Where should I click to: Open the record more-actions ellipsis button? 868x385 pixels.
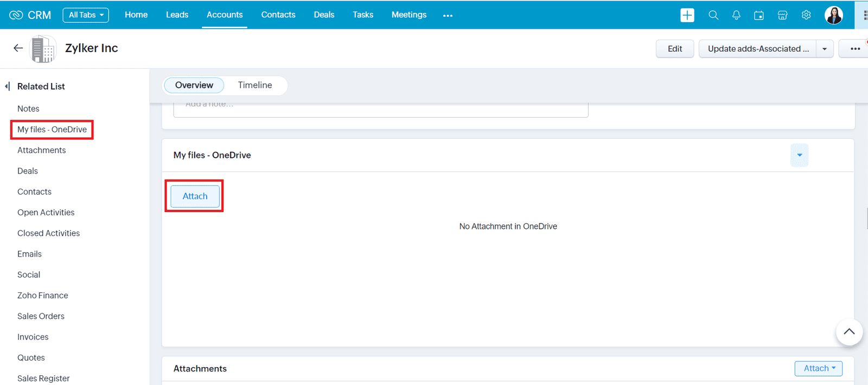pos(855,49)
